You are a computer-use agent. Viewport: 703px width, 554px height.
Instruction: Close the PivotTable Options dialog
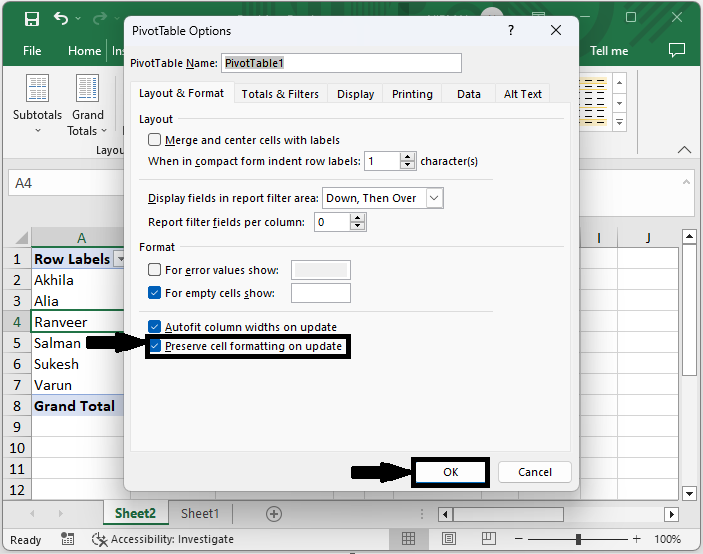(556, 30)
